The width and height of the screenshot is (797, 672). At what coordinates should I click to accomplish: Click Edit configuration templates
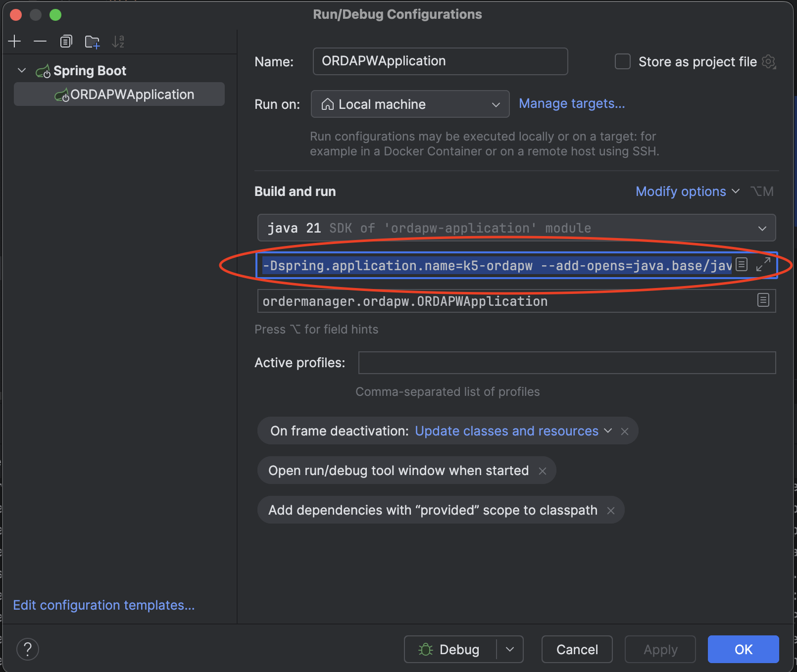104,605
